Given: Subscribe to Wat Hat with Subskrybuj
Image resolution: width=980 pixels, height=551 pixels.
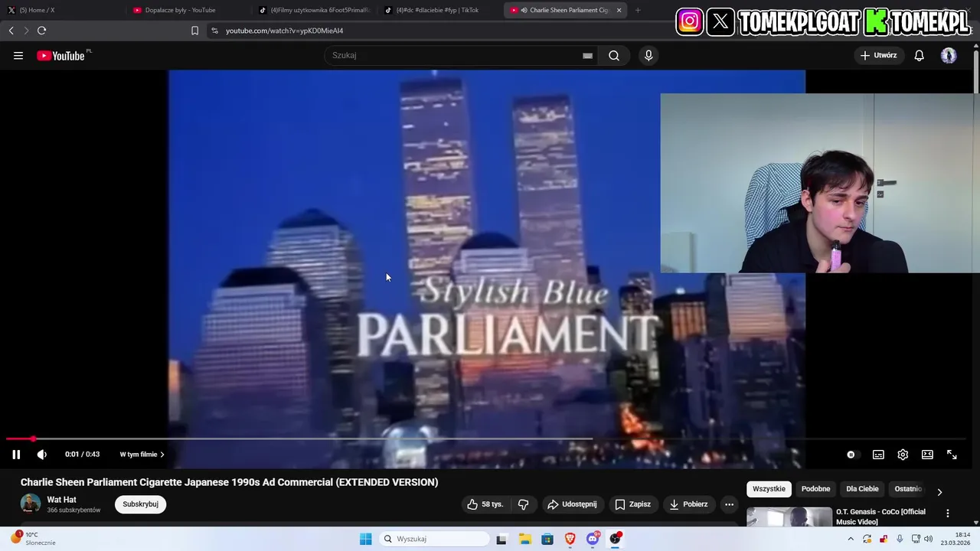Looking at the screenshot, I should point(140,504).
